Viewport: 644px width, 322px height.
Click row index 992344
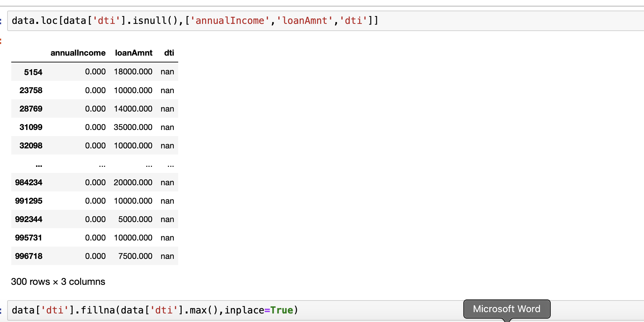(x=29, y=219)
